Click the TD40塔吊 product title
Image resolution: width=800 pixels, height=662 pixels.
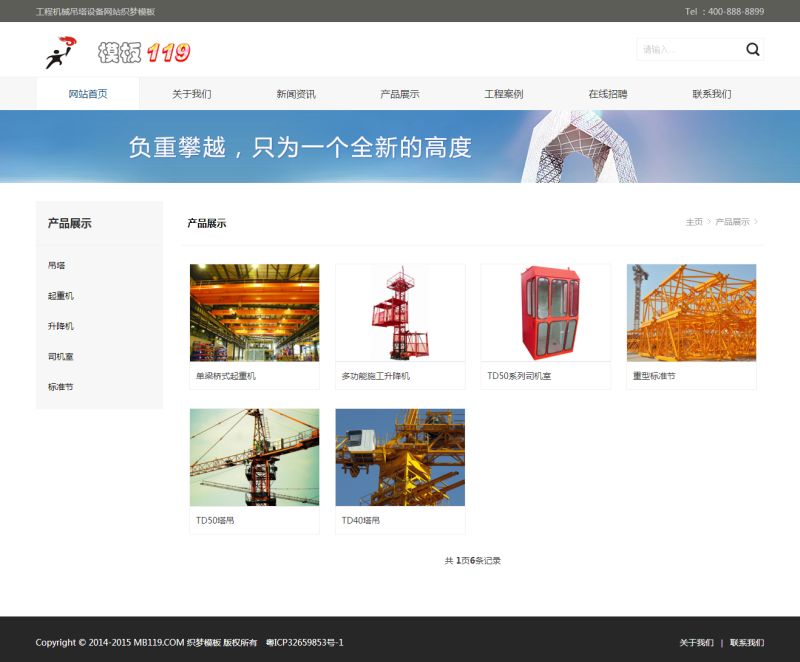tap(361, 520)
